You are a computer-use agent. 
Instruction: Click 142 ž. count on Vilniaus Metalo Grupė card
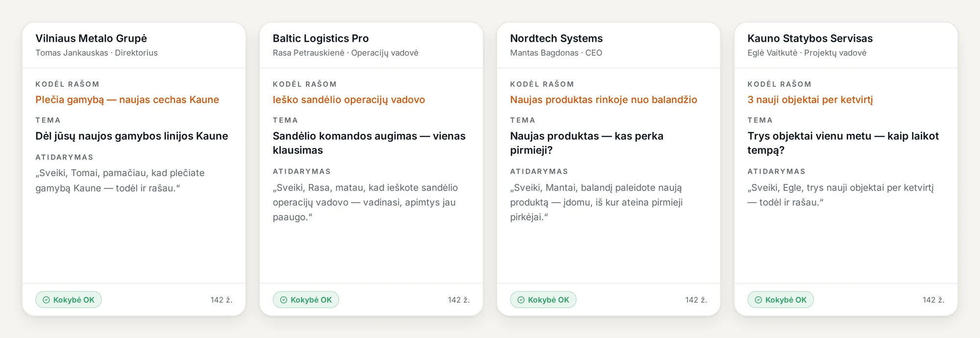click(x=221, y=300)
